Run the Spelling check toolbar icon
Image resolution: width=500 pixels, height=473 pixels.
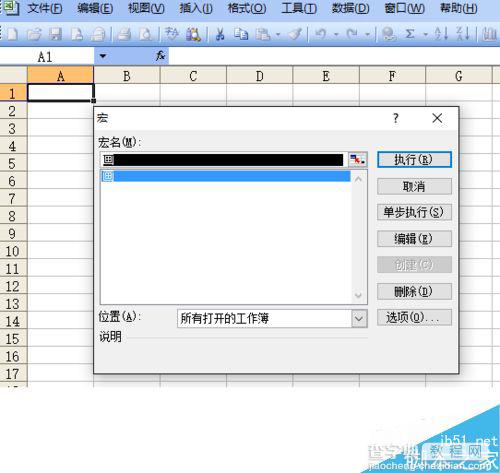coord(172,34)
